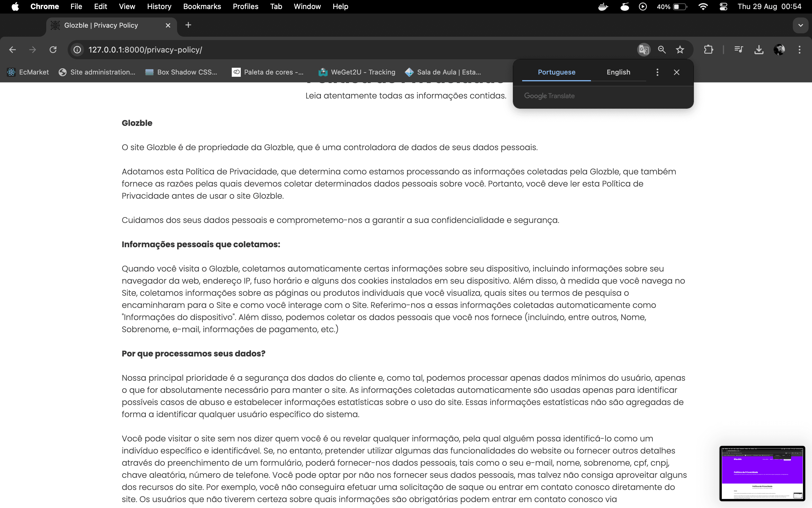Open the History menu
Viewport: 812px width, 508px height.
(159, 6)
